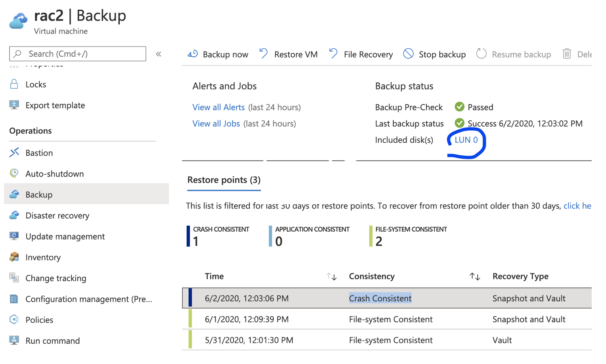Open the View all Alerts link
The height and width of the screenshot is (364, 606).
click(x=219, y=107)
